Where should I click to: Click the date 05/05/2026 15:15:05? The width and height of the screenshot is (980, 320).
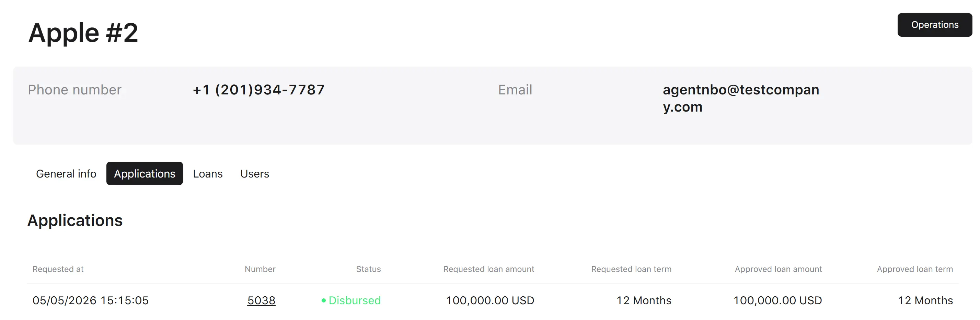point(91,300)
